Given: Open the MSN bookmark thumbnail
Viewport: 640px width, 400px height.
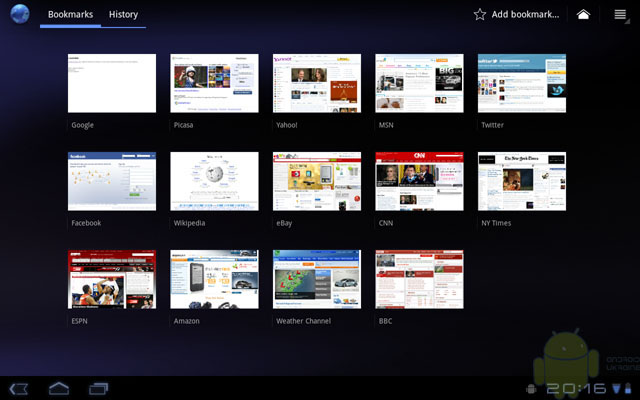Looking at the screenshot, I should [x=419, y=83].
